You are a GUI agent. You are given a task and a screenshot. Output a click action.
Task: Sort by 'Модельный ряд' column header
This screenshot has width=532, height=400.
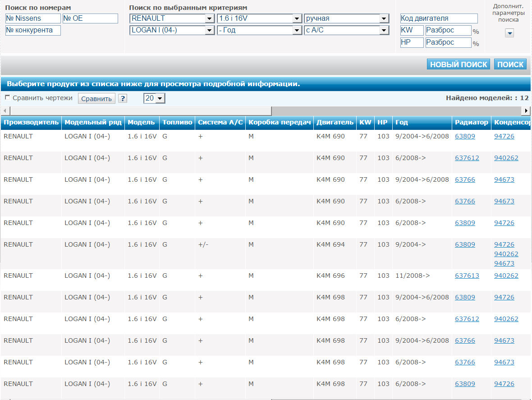coord(93,123)
